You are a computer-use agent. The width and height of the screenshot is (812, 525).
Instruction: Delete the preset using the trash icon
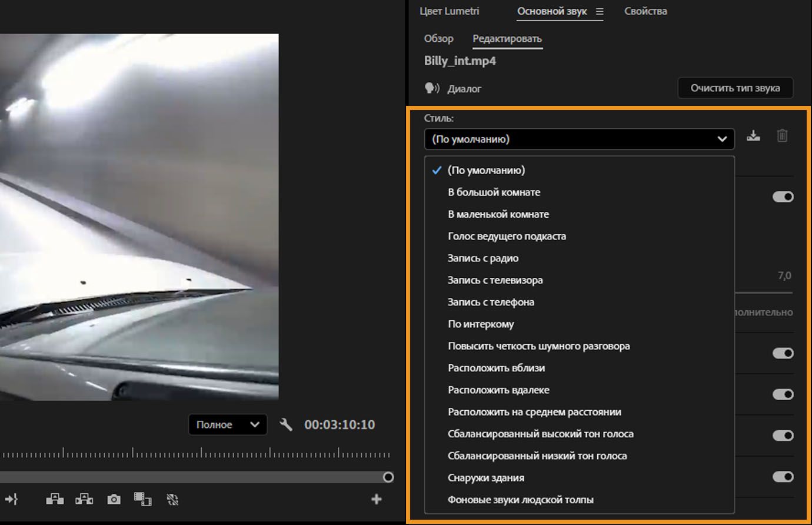[782, 135]
